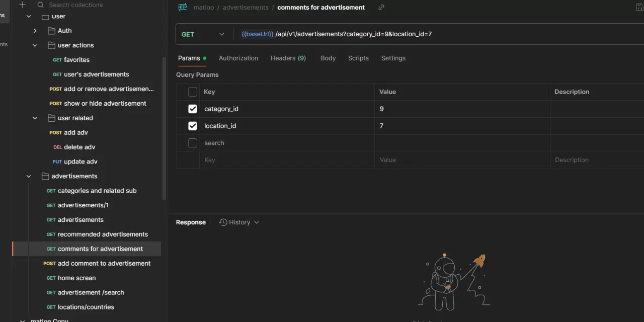Click the search magnifier icon in sidebar
This screenshot has width=644, height=322.
[40, 5]
